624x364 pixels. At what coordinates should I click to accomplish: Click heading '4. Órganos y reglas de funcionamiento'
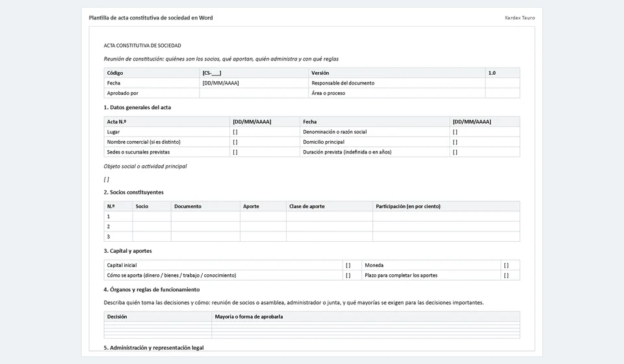point(151,290)
